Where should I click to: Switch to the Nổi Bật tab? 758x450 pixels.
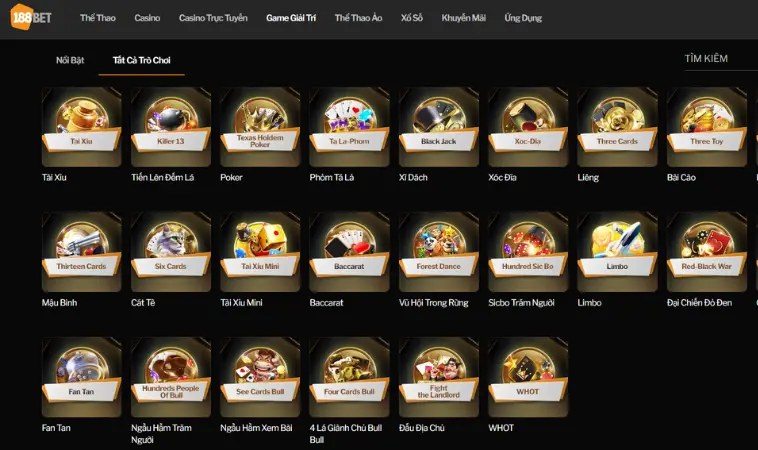[x=70, y=60]
